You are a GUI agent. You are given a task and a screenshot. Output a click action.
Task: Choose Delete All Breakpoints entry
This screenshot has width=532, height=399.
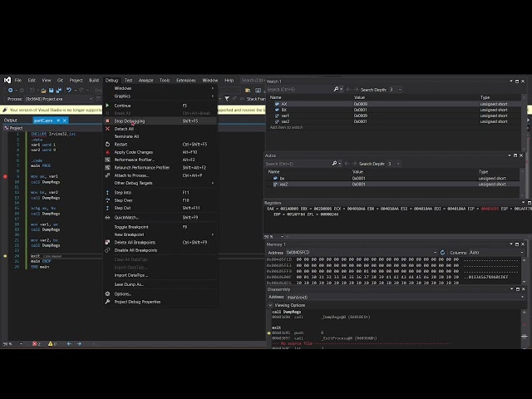(x=160, y=242)
